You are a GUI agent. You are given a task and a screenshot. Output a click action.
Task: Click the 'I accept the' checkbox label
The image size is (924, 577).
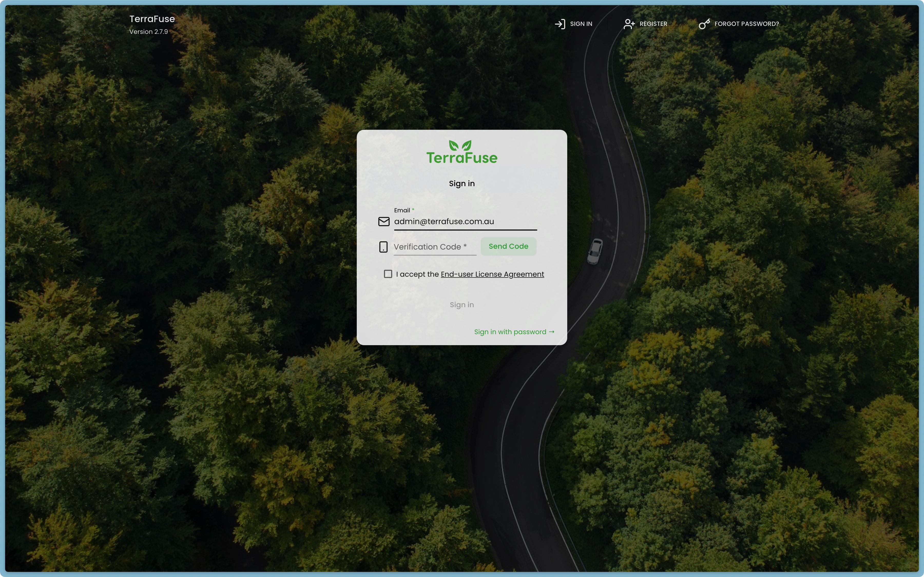click(417, 274)
